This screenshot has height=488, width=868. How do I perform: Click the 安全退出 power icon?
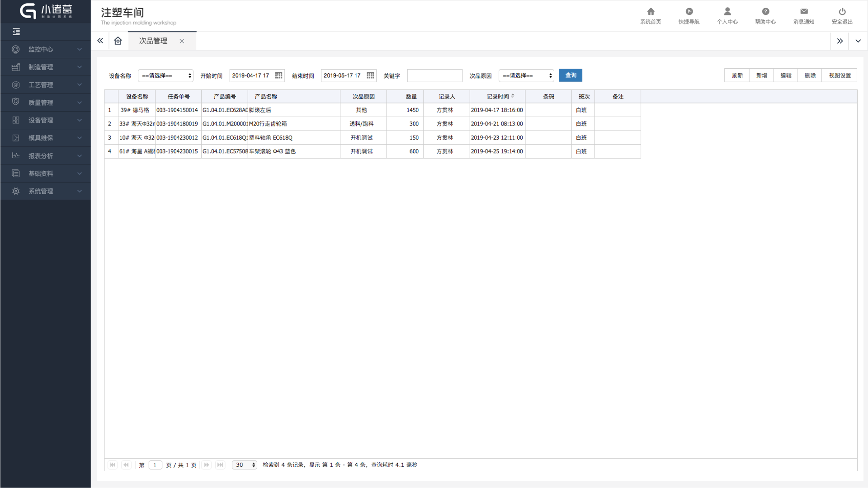tap(842, 12)
